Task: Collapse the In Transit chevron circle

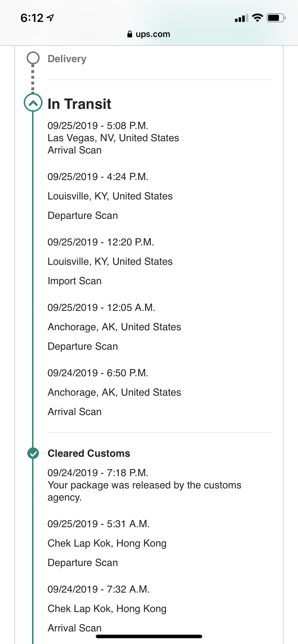Action: tap(33, 103)
